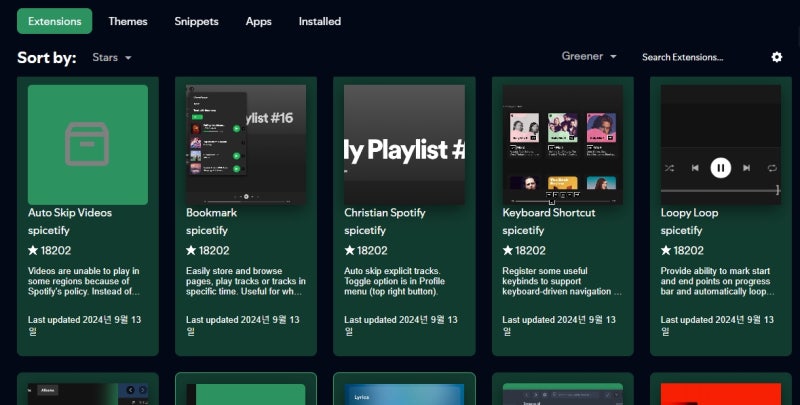800x405 pixels.
Task: Switch to the Extensions tab
Action: tap(55, 21)
